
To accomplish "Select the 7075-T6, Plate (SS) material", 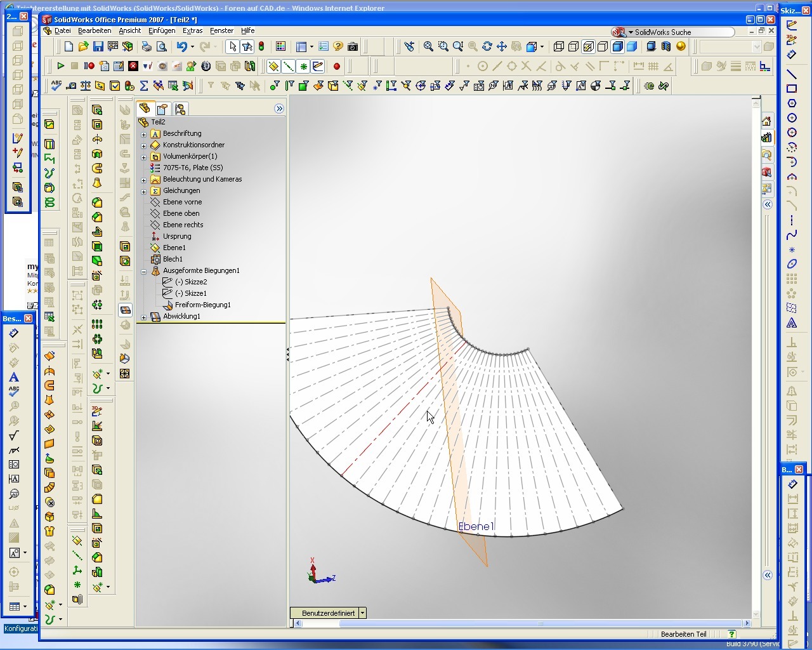I will pyautogui.click(x=193, y=168).
